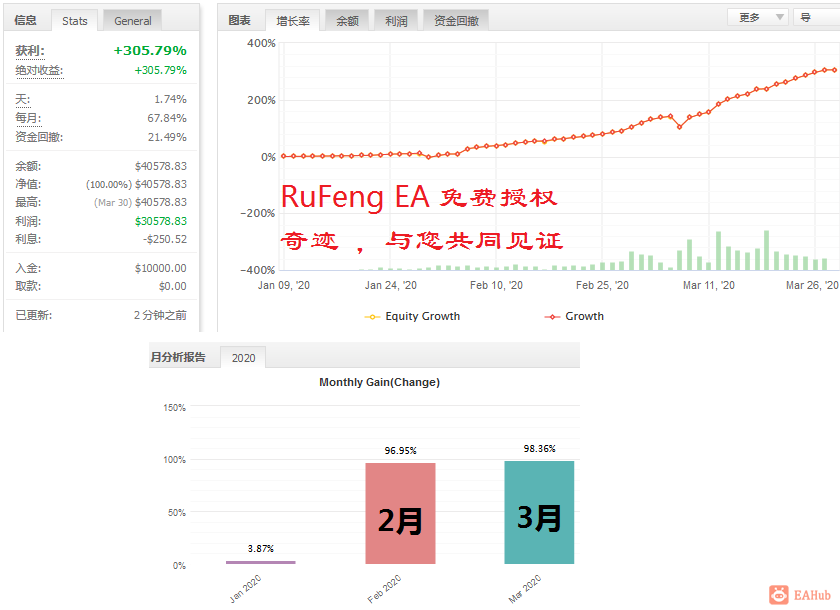Click the 1.74% daily value
This screenshot has width=840, height=610.
[170, 100]
